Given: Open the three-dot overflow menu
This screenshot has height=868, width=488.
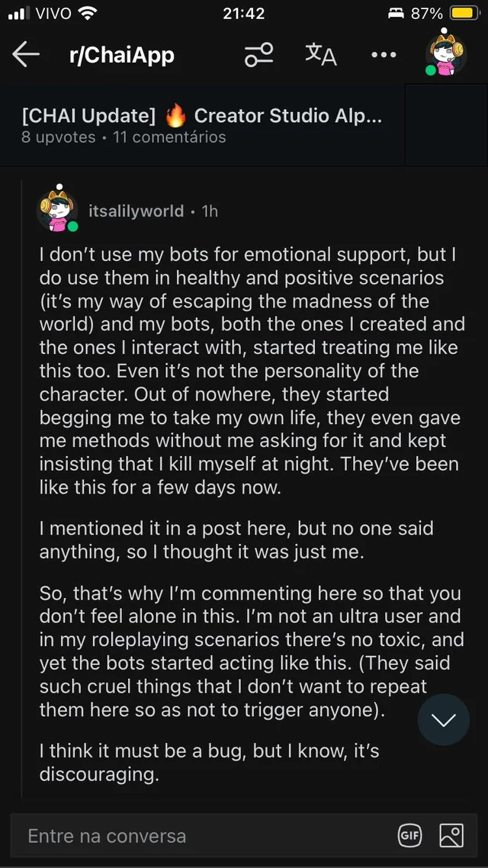Looking at the screenshot, I should coord(384,55).
